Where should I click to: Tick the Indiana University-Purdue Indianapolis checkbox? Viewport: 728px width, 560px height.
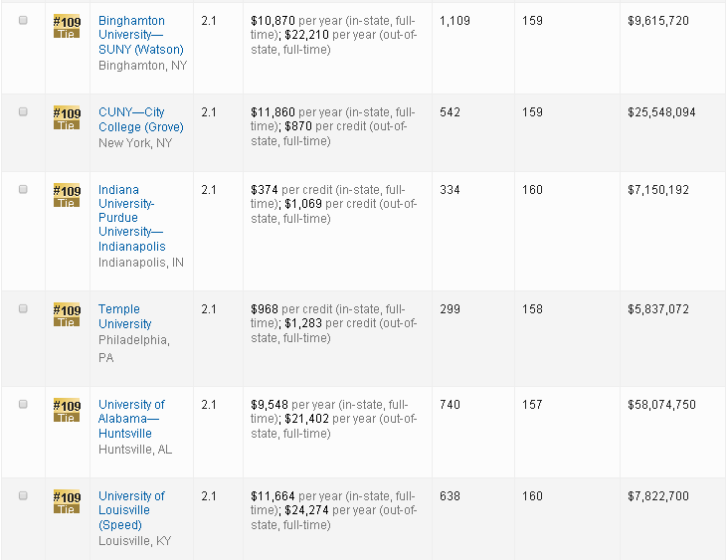[23, 190]
